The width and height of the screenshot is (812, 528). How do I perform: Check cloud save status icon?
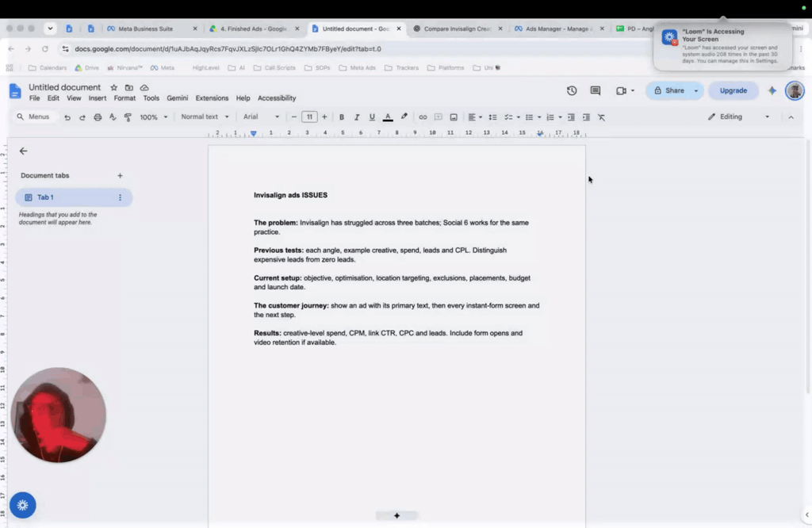[144, 87]
